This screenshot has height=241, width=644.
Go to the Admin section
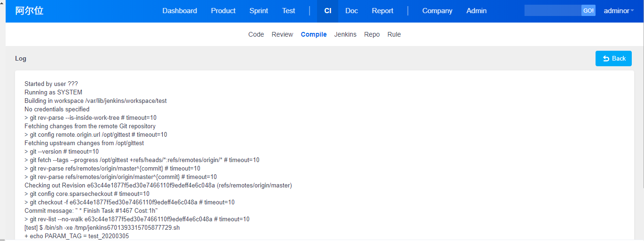coord(477,11)
